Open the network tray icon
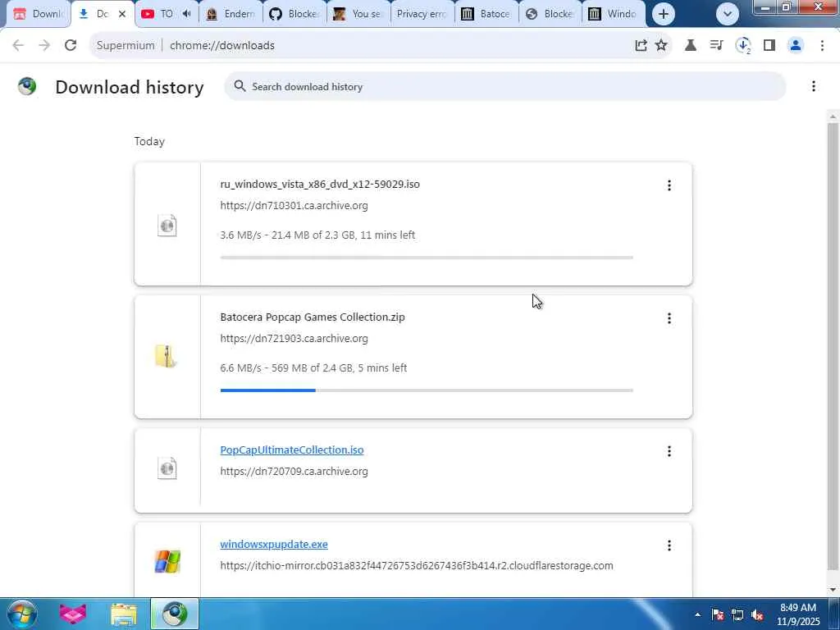840x630 pixels. pyautogui.click(x=737, y=614)
